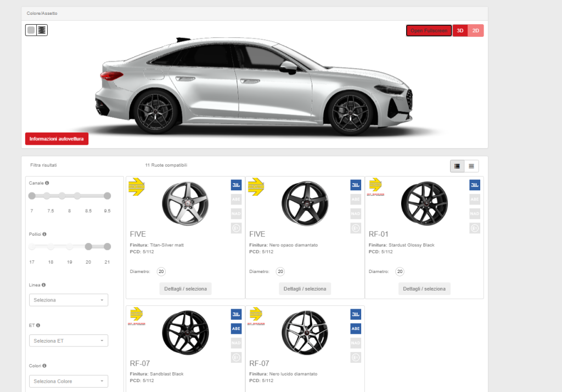Select the 3D view tab
This screenshot has width=562, height=392.
pyautogui.click(x=460, y=31)
